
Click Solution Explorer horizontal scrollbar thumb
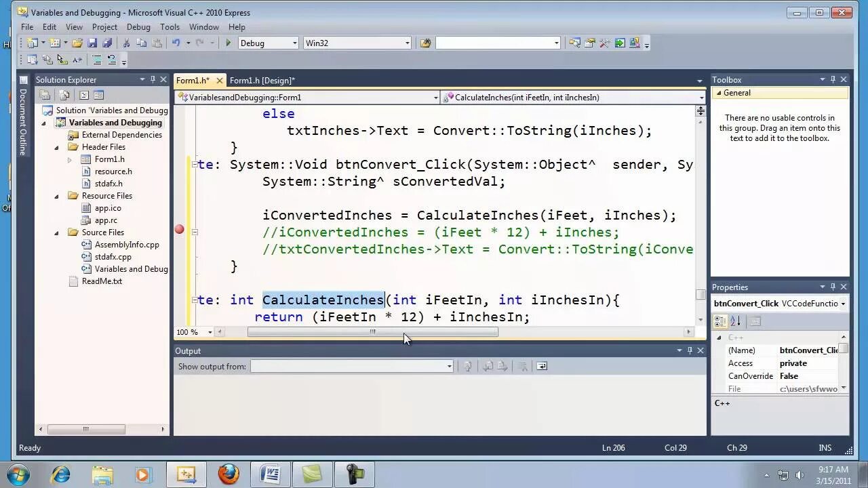click(x=85, y=429)
